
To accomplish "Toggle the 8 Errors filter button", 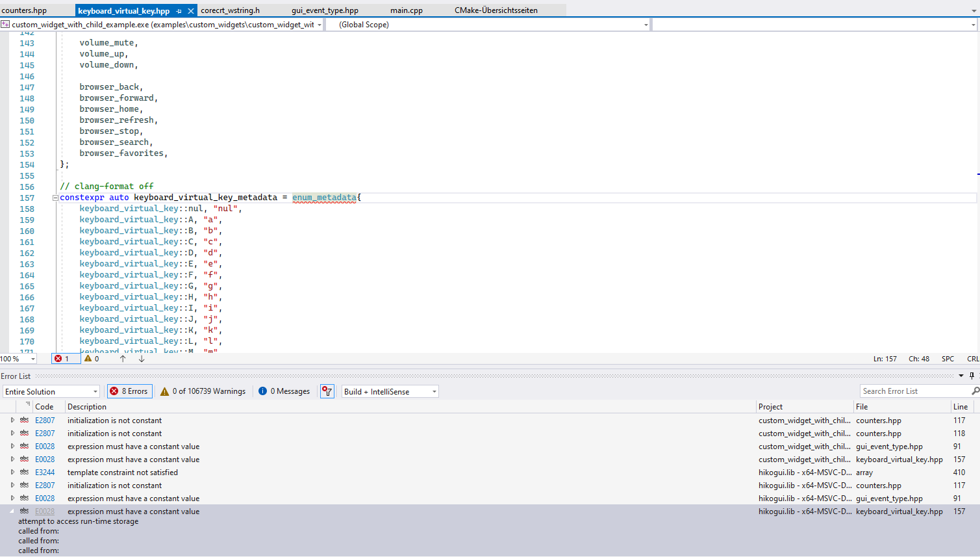I will pos(130,391).
